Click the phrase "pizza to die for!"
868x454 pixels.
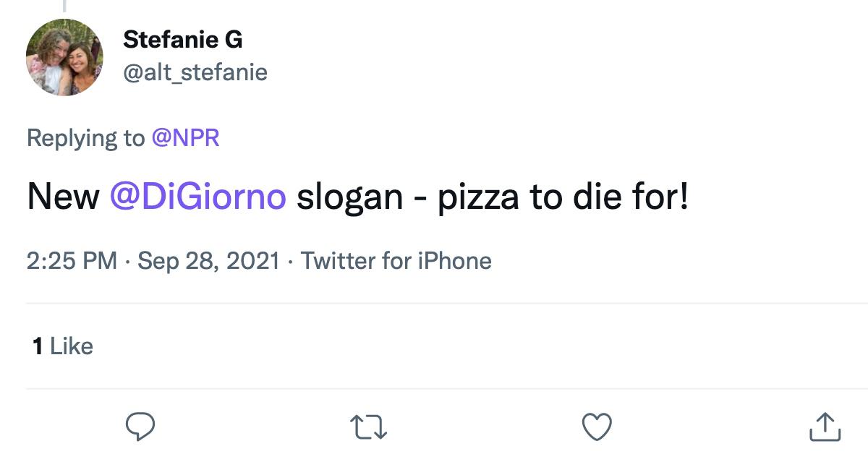click(x=563, y=197)
